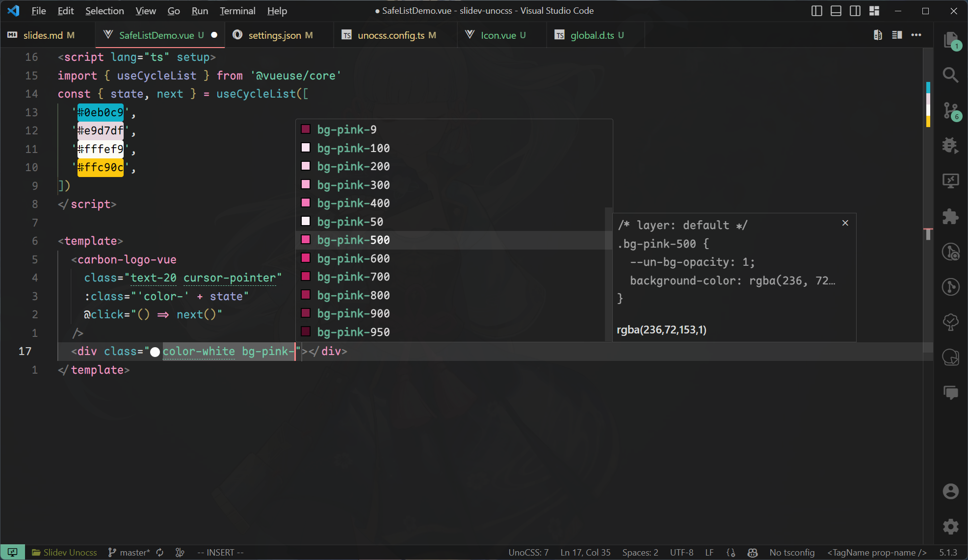Click the synchronize changes icon in status bar

click(x=160, y=552)
